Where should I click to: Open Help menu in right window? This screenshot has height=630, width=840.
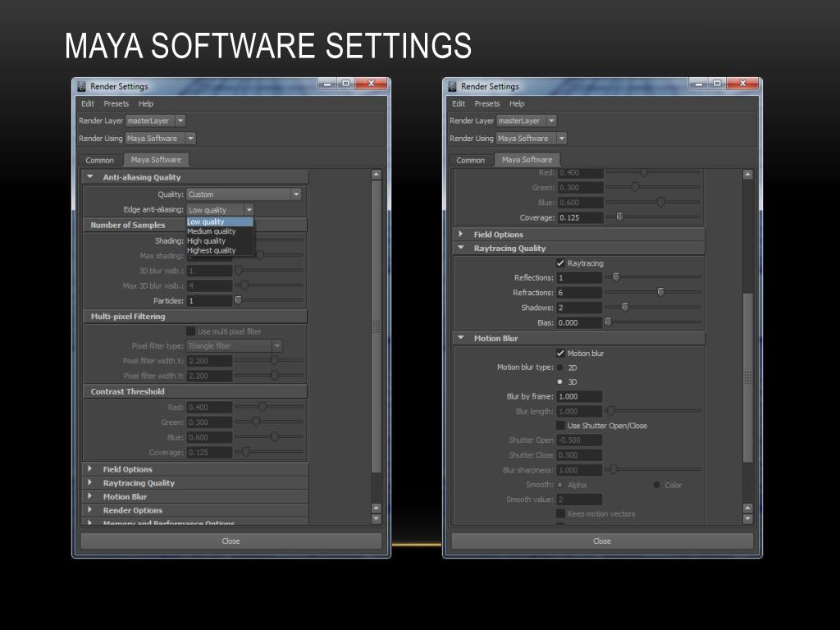[x=517, y=103]
